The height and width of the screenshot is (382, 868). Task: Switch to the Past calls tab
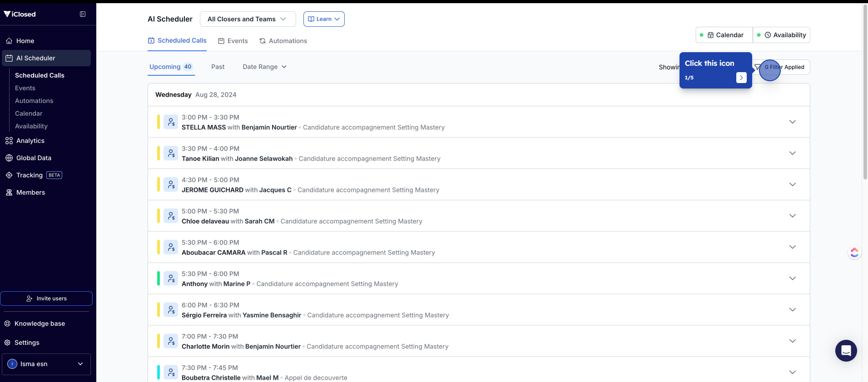click(218, 67)
